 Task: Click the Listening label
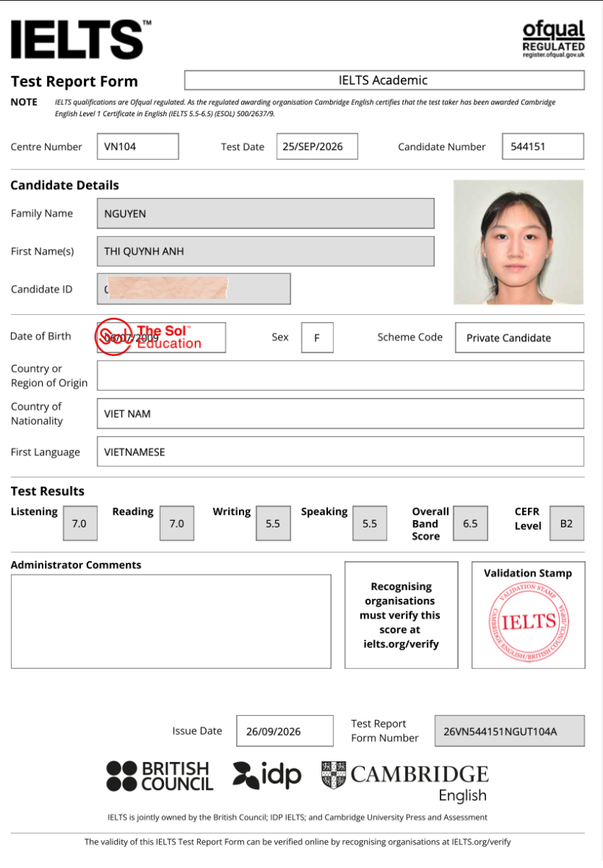click(35, 511)
